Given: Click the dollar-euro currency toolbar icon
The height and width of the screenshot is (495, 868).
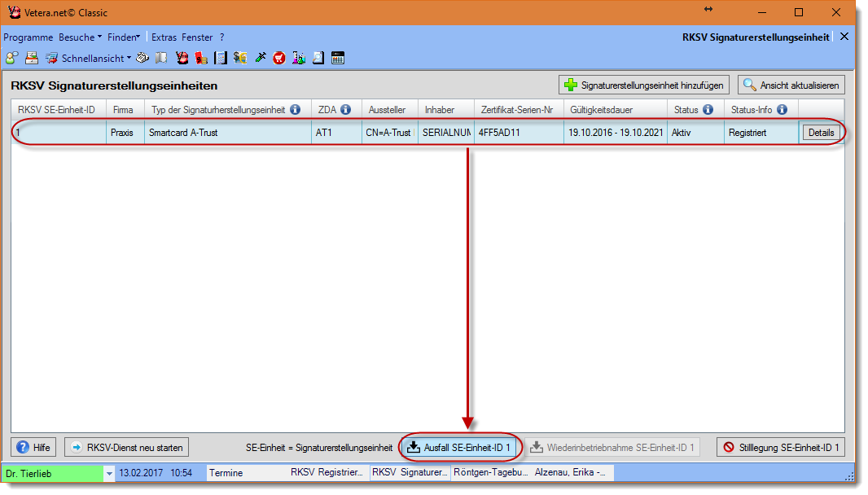Looking at the screenshot, I should pos(240,58).
